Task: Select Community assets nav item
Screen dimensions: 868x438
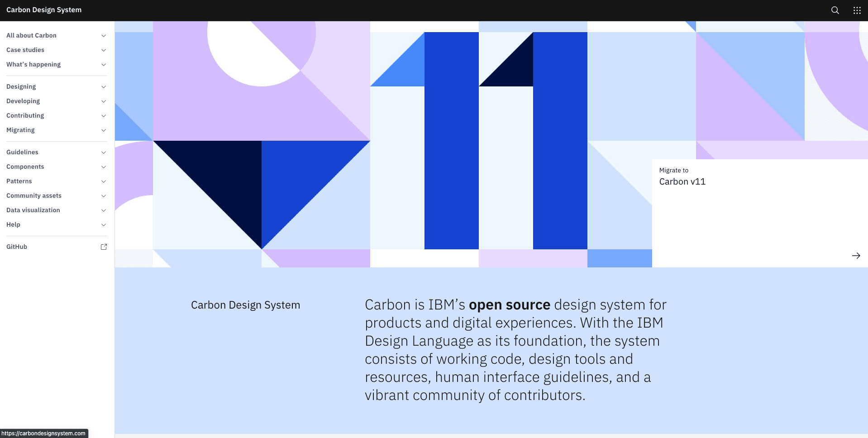Action: click(57, 195)
